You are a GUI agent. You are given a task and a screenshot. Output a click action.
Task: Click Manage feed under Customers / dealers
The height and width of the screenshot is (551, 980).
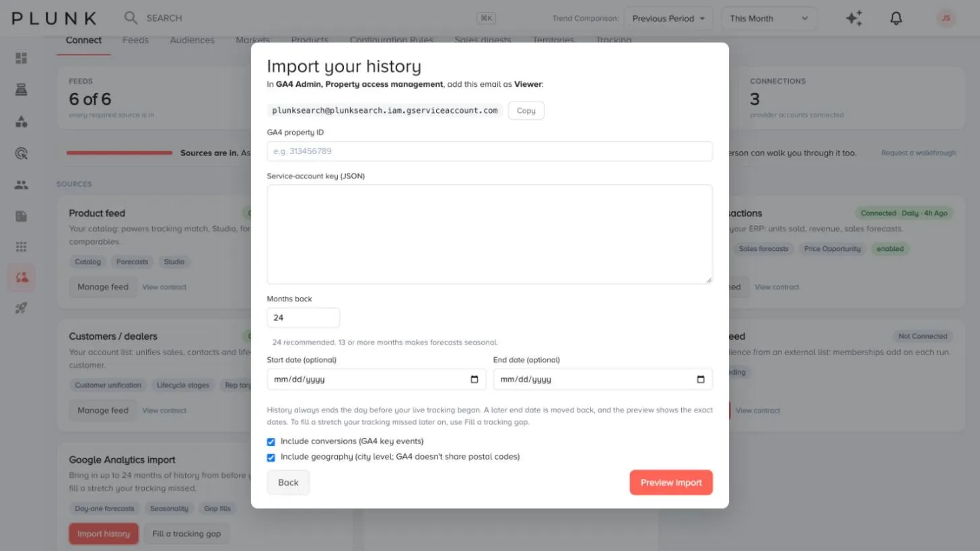103,410
